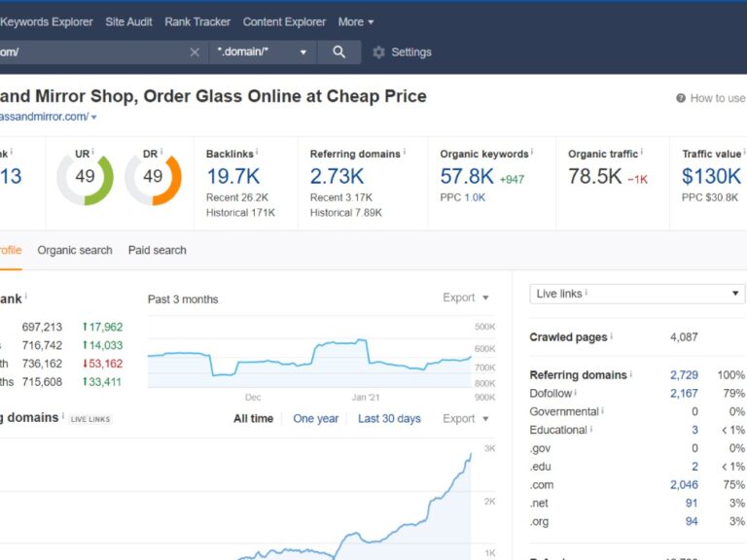This screenshot has height=560, width=747.
Task: Open the *.domain/* mode dropdown
Action: pos(263,52)
